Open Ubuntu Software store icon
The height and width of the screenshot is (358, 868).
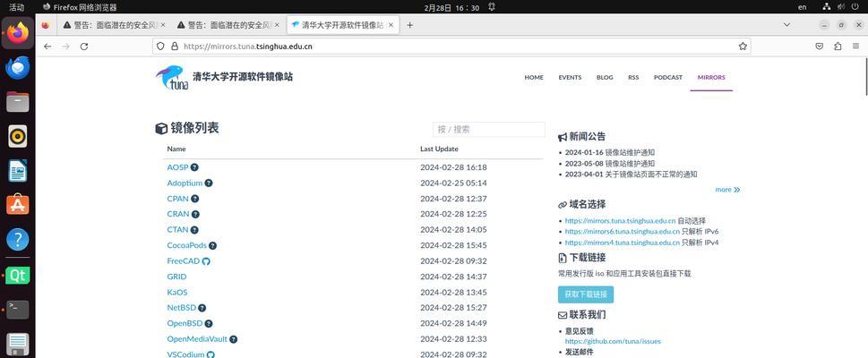click(18, 205)
